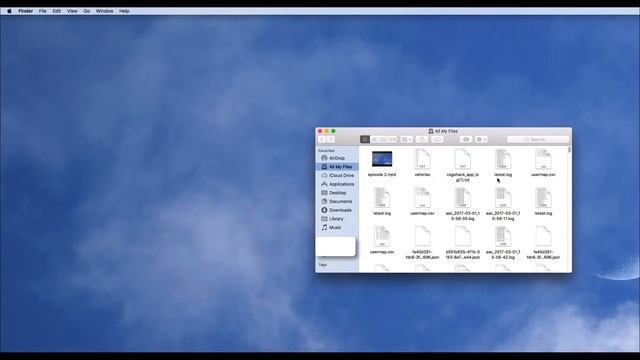Select latest.log right of cogshack file
Screen dimensions: 640x360
pyautogui.click(x=503, y=163)
